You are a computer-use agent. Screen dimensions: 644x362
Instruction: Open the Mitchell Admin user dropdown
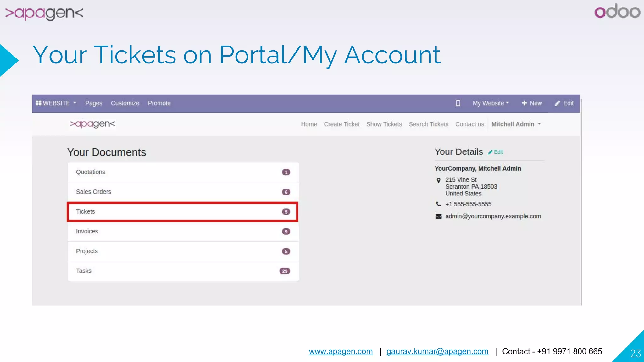[516, 124]
